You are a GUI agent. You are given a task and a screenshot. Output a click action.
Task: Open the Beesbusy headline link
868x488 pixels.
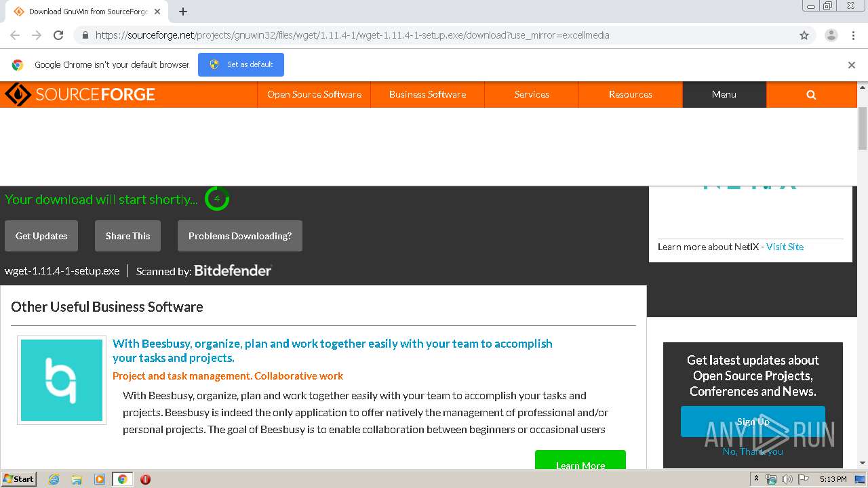pos(332,350)
